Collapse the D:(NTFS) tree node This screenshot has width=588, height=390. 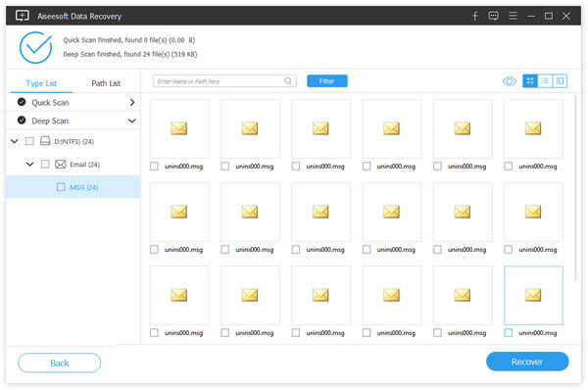pos(15,141)
